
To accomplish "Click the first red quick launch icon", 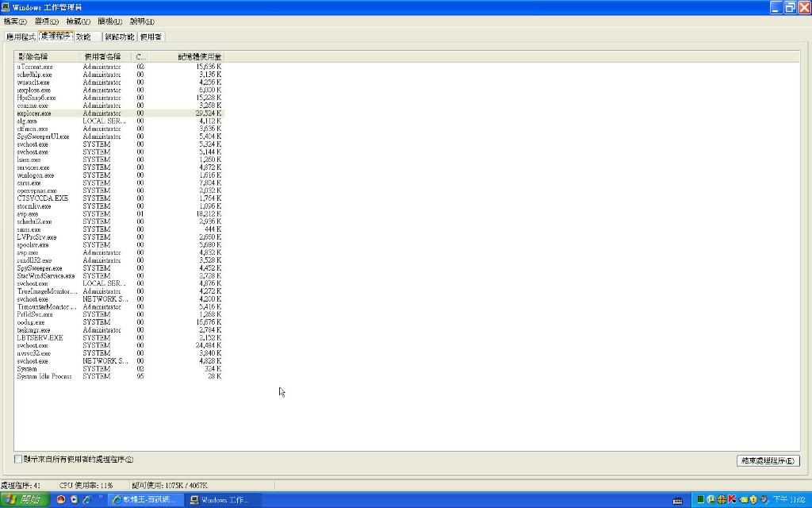I will pos(61,499).
